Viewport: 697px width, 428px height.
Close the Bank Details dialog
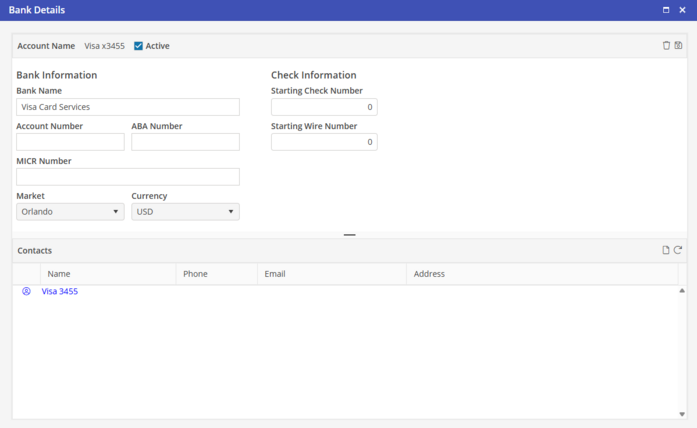[682, 9]
